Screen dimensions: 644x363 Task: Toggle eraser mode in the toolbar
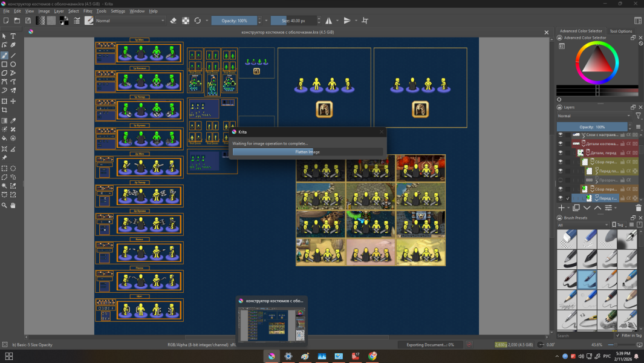[x=174, y=21]
